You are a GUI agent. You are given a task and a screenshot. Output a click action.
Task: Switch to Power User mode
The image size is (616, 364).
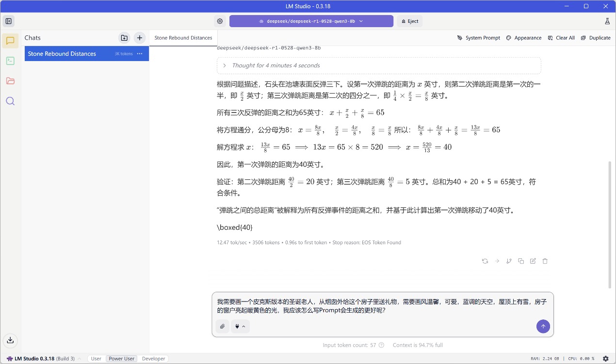coord(121,359)
